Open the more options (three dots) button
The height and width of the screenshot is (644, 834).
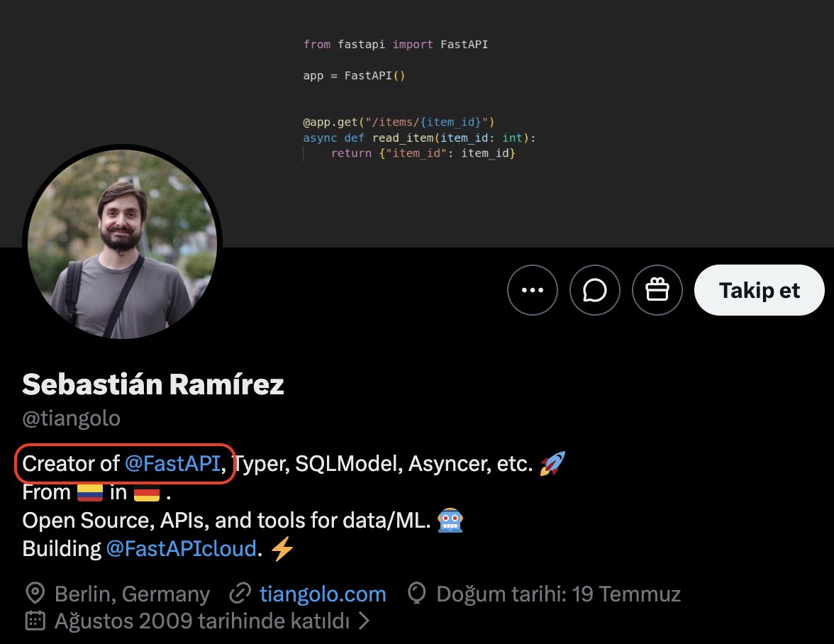(533, 290)
